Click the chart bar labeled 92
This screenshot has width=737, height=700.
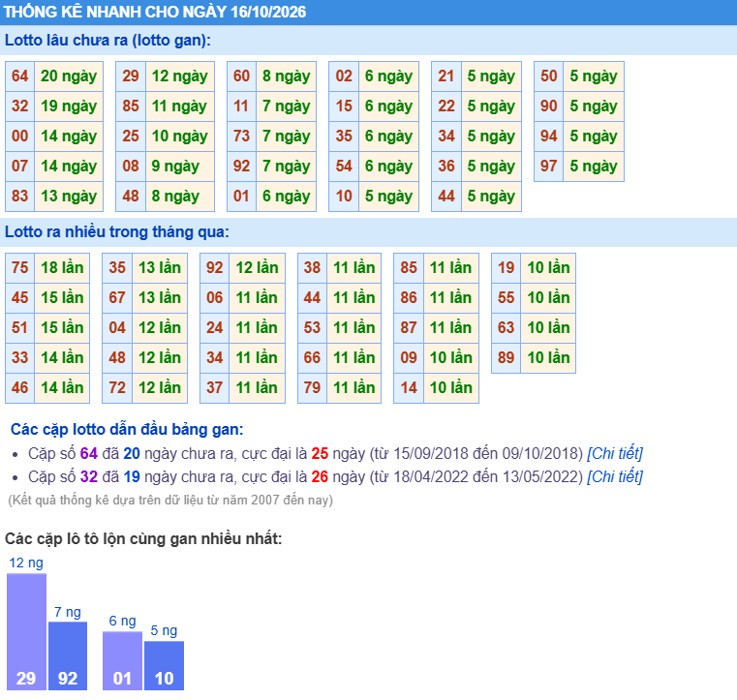pyautogui.click(x=68, y=655)
